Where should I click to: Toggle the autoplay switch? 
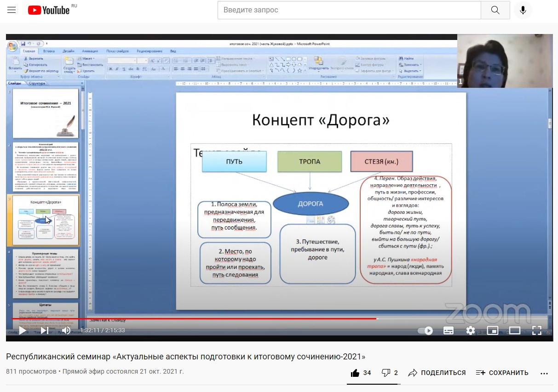426,330
